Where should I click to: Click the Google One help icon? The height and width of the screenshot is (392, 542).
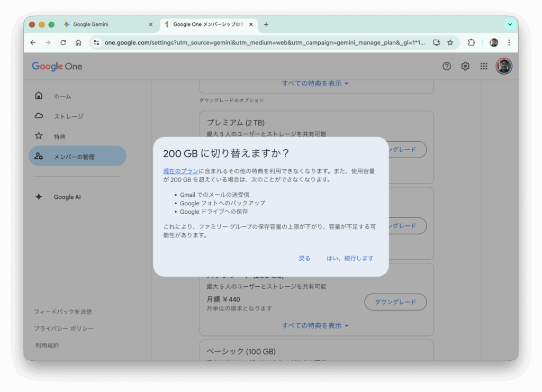coord(447,66)
